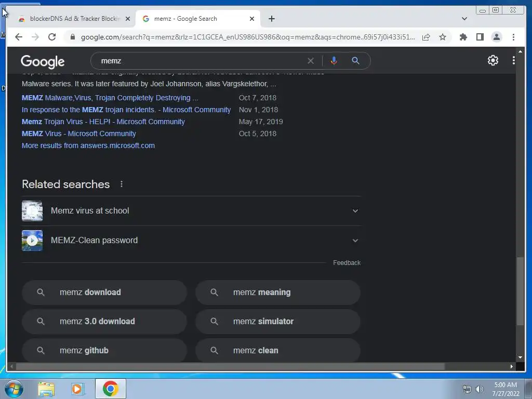This screenshot has height=399, width=532.
Task: Search for memz simulator
Action: 278,321
